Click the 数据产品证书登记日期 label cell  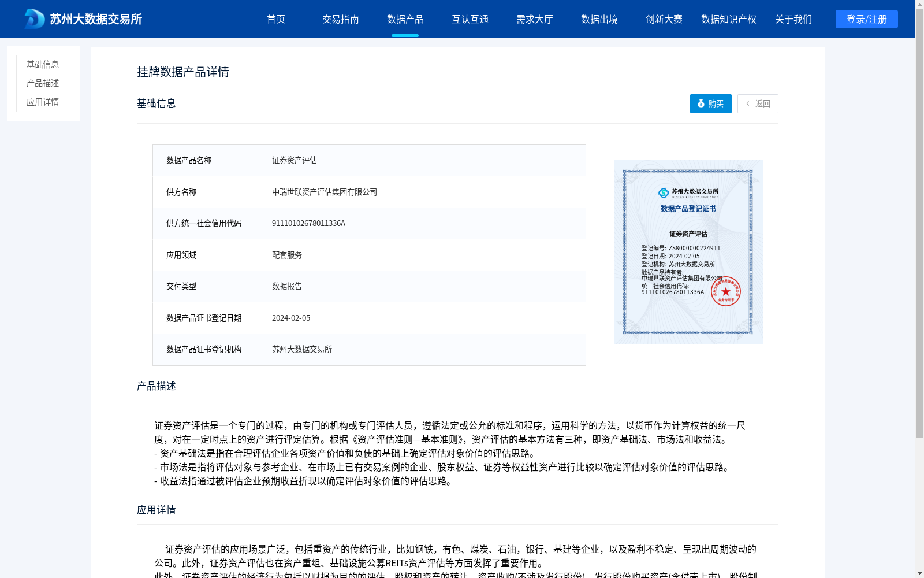point(208,318)
